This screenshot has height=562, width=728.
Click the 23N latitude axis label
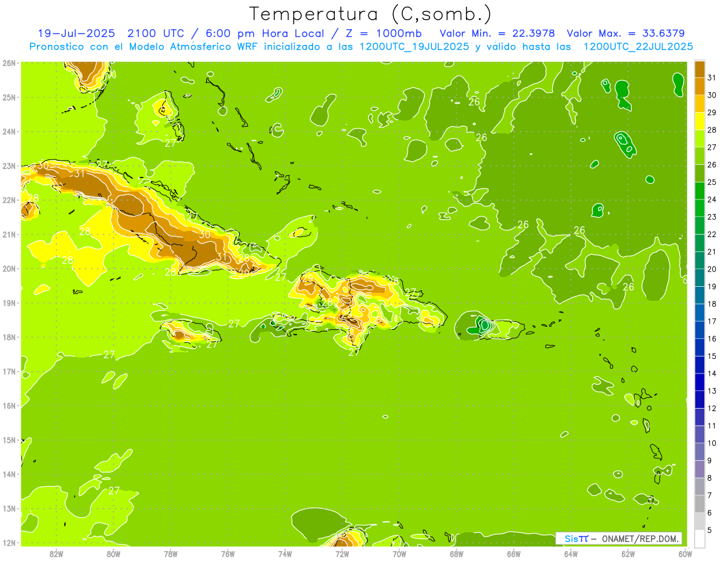(9, 166)
